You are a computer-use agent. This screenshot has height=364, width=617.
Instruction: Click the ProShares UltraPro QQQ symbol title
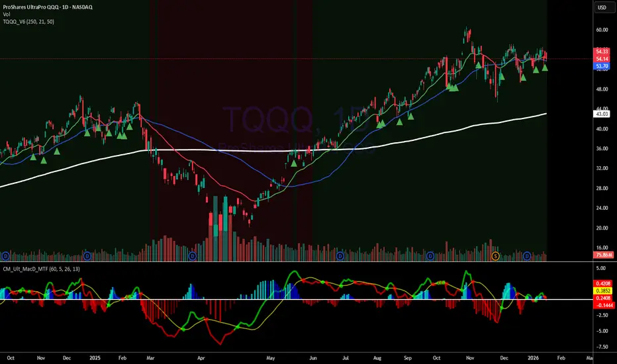coord(48,7)
